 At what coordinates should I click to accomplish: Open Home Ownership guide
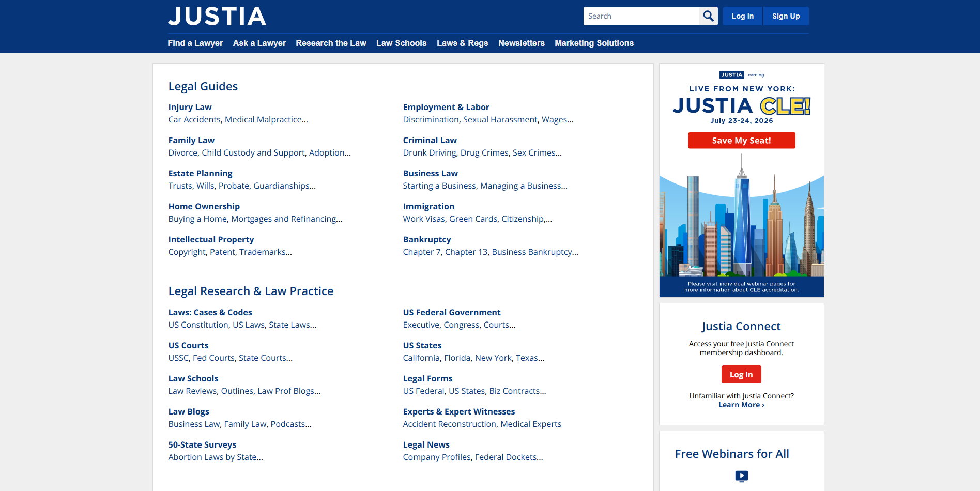click(204, 206)
